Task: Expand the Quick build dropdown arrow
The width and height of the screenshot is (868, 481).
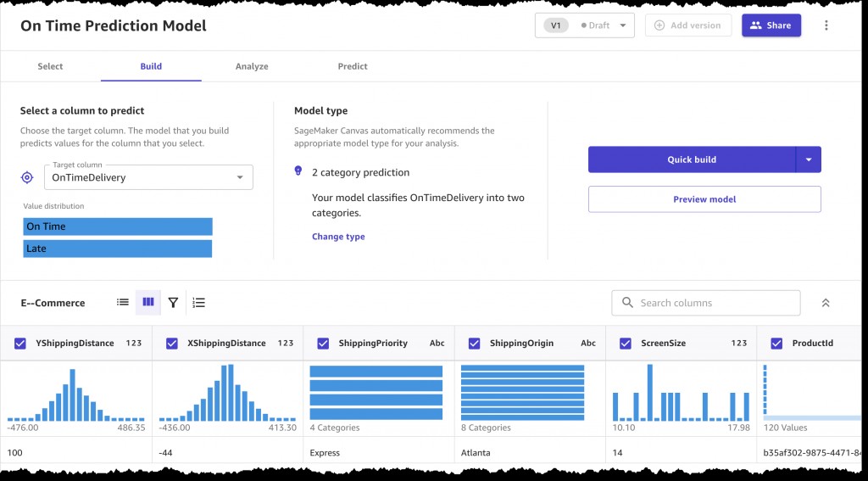Action: (808, 159)
